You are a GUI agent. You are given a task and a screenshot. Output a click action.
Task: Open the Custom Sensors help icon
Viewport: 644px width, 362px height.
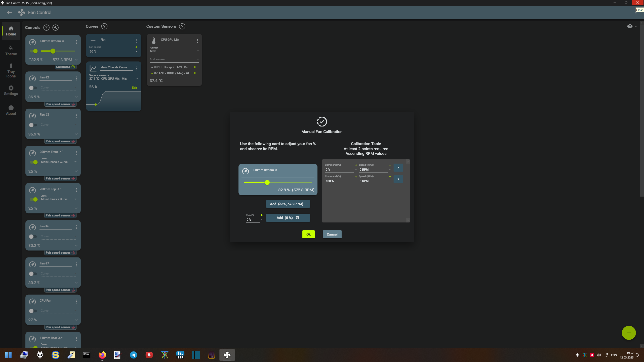[x=182, y=26]
